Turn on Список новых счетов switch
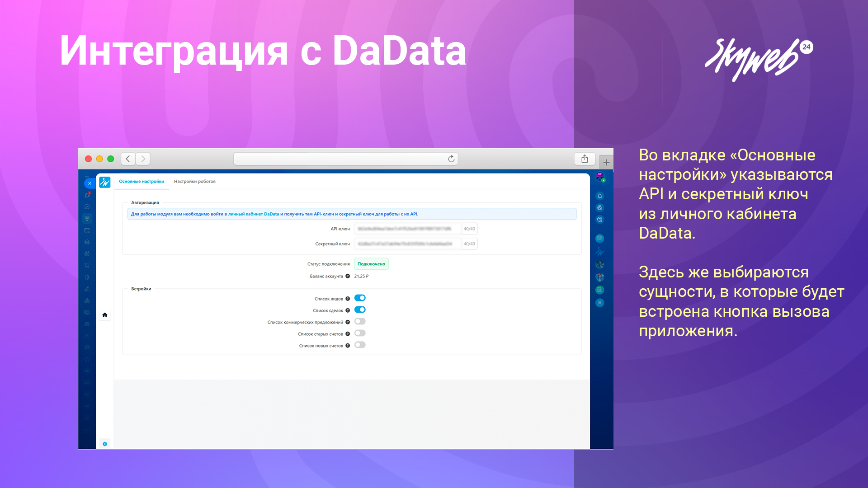The image size is (868, 488). coord(360,345)
